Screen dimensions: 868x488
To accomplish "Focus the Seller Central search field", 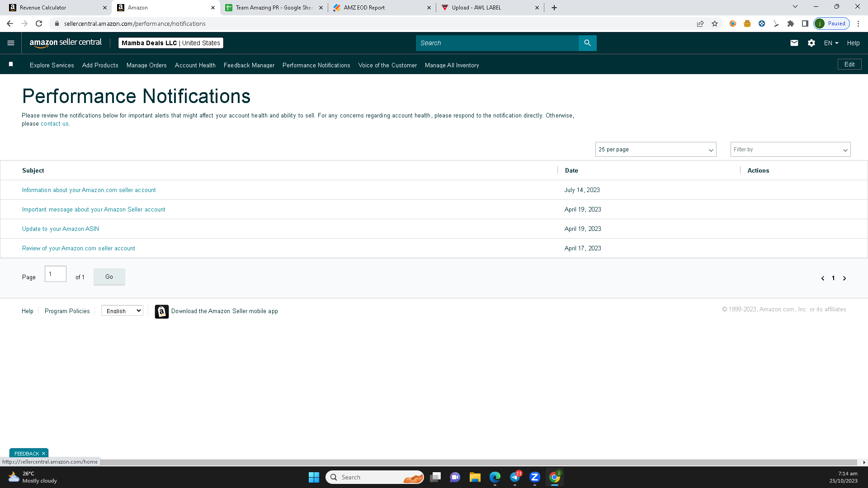I will click(497, 43).
